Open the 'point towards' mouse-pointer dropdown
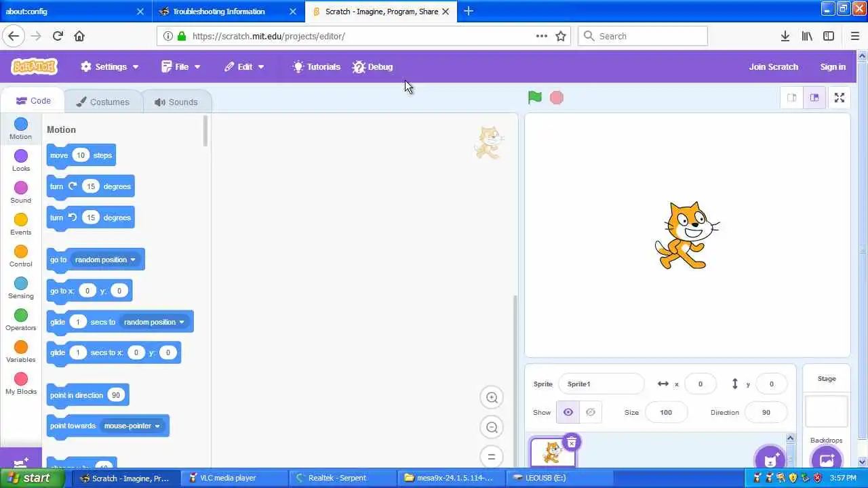This screenshot has width=868, height=488. (x=132, y=426)
